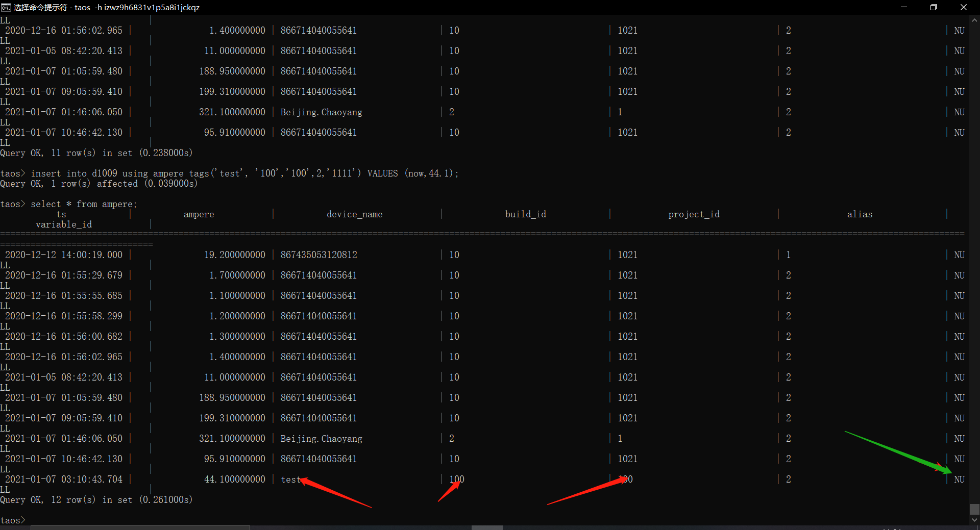Restore down the command prompt window
The width and height of the screenshot is (980, 530).
(934, 7)
